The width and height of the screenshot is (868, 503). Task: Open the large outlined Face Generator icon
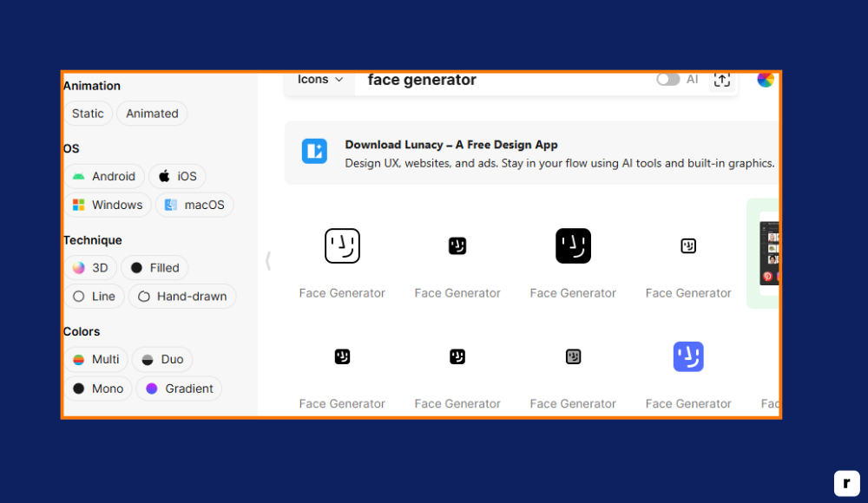coord(342,245)
